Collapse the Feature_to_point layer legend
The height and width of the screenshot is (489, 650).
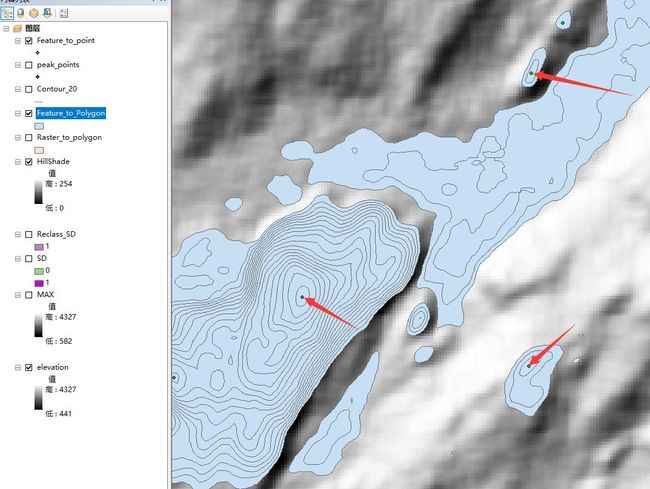click(x=18, y=41)
